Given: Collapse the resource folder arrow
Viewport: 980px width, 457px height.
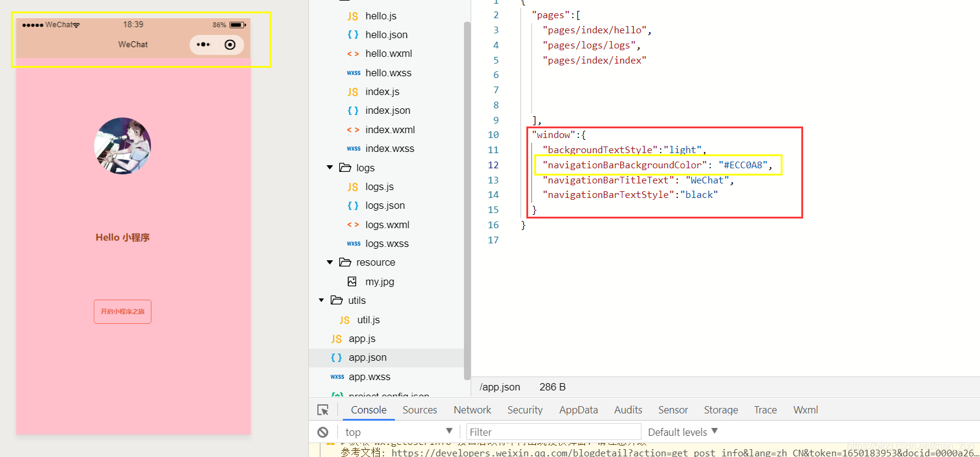Looking at the screenshot, I should pos(330,262).
